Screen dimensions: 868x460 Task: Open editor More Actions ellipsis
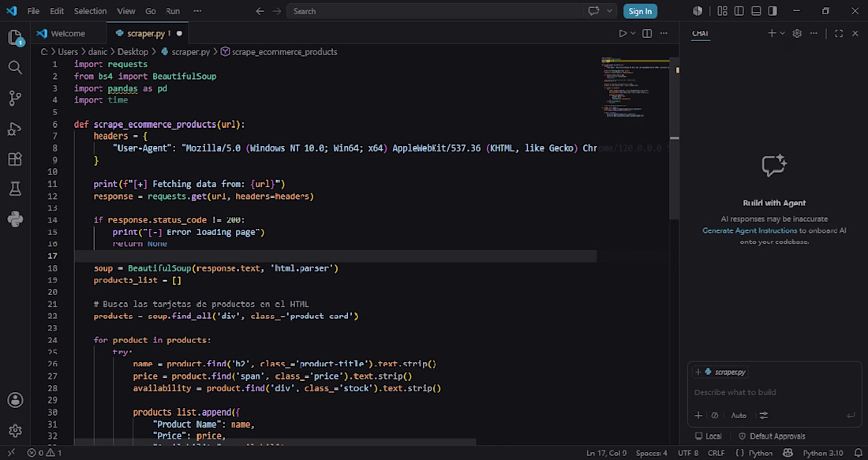(664, 33)
